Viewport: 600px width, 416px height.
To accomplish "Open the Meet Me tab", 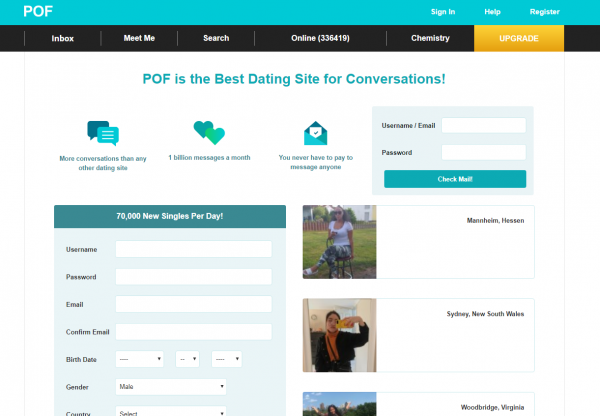I will [139, 38].
